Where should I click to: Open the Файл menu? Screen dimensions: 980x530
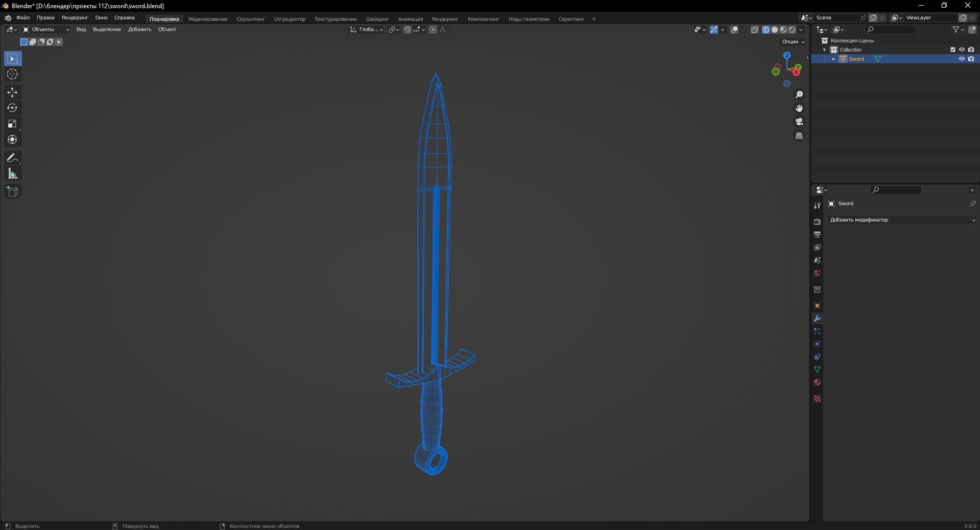pos(23,18)
